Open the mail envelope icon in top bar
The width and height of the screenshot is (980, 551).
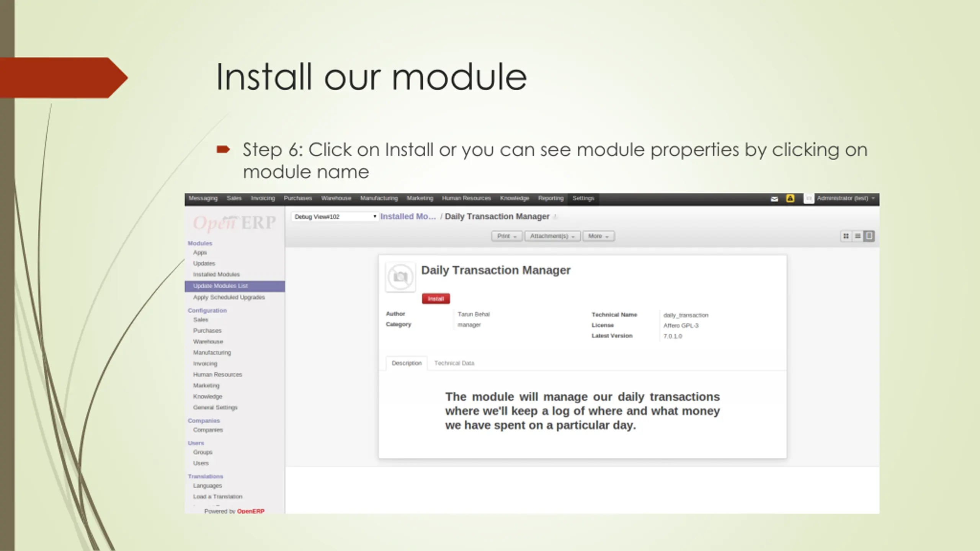[774, 199]
